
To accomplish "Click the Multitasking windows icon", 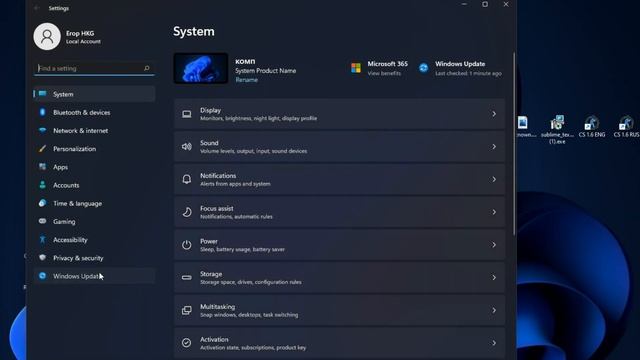I will coord(187,310).
